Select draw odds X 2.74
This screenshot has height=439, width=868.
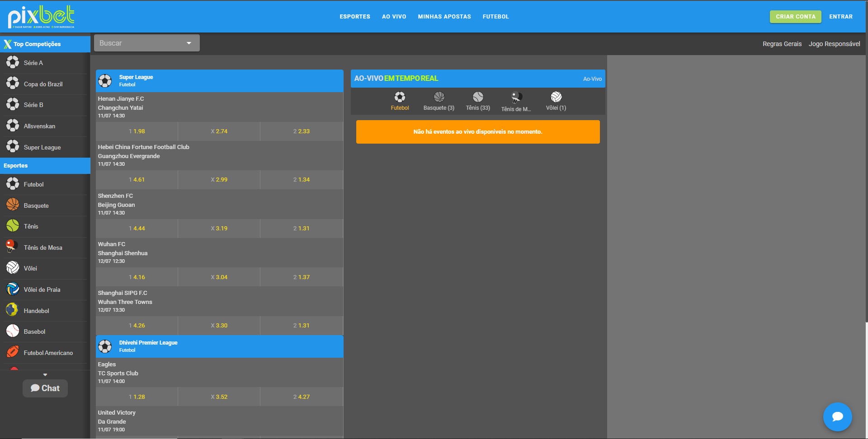pyautogui.click(x=219, y=131)
